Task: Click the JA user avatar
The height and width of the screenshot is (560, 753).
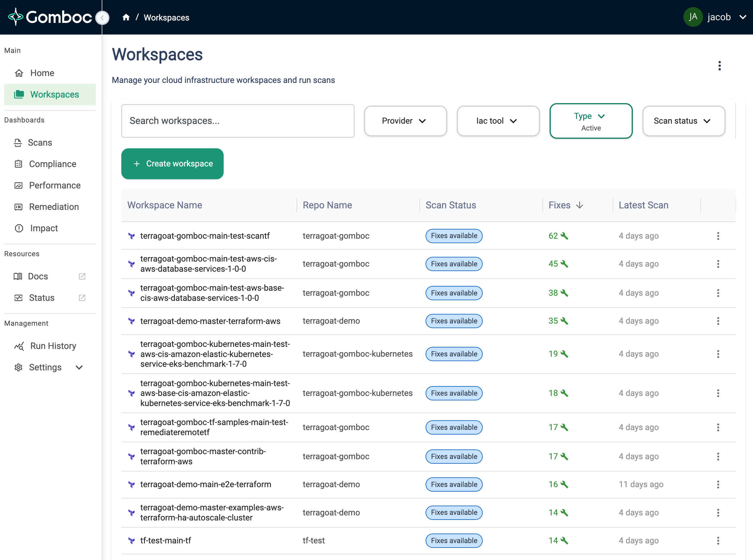Action: click(x=693, y=17)
